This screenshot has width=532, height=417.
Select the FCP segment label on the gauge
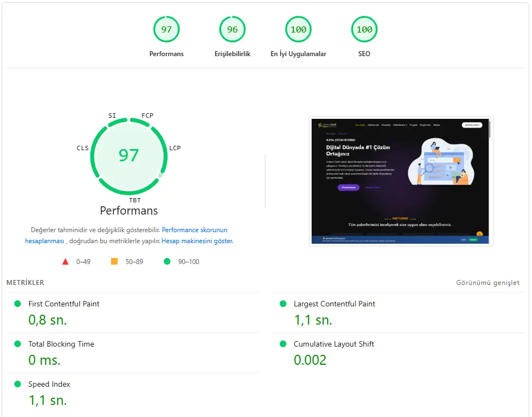tap(147, 116)
